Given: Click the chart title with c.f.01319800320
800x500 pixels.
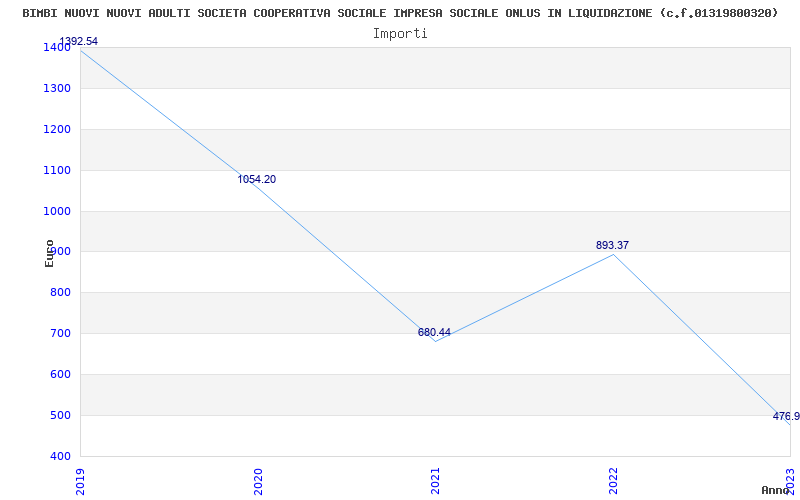Looking at the screenshot, I should (401, 13).
